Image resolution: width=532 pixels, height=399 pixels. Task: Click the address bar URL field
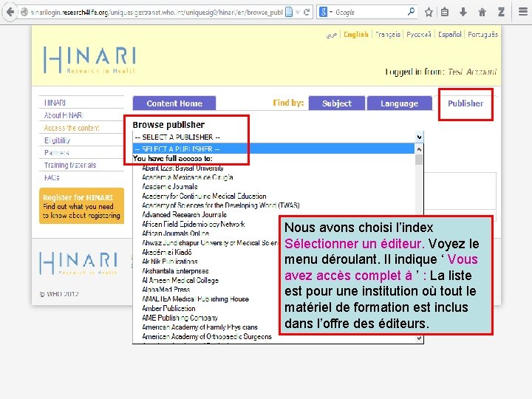pyautogui.click(x=156, y=13)
